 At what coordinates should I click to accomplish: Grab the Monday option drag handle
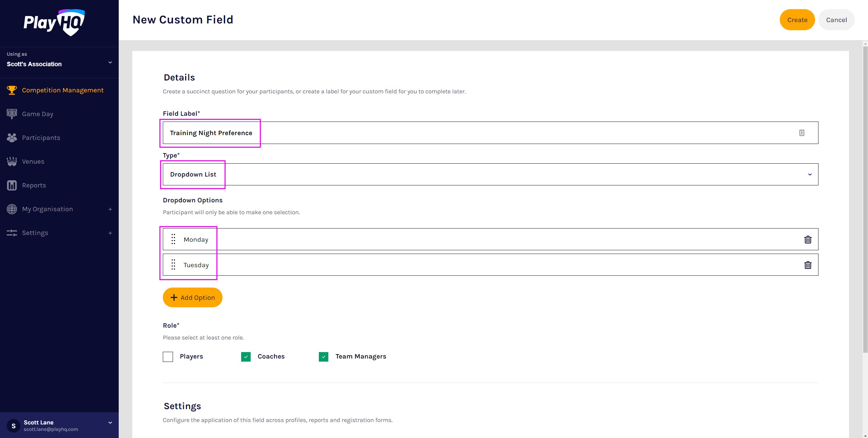(x=173, y=239)
